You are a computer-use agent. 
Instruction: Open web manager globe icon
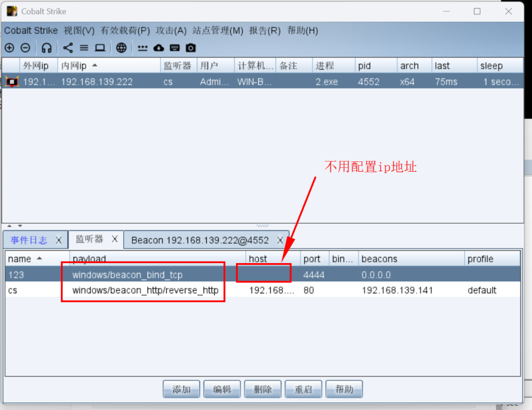pyautogui.click(x=122, y=48)
